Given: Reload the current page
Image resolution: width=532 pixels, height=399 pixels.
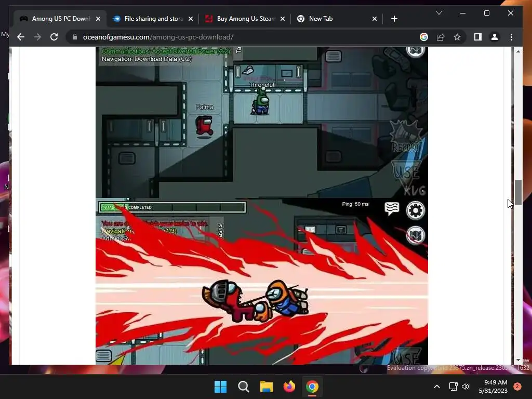Looking at the screenshot, I should click(54, 37).
